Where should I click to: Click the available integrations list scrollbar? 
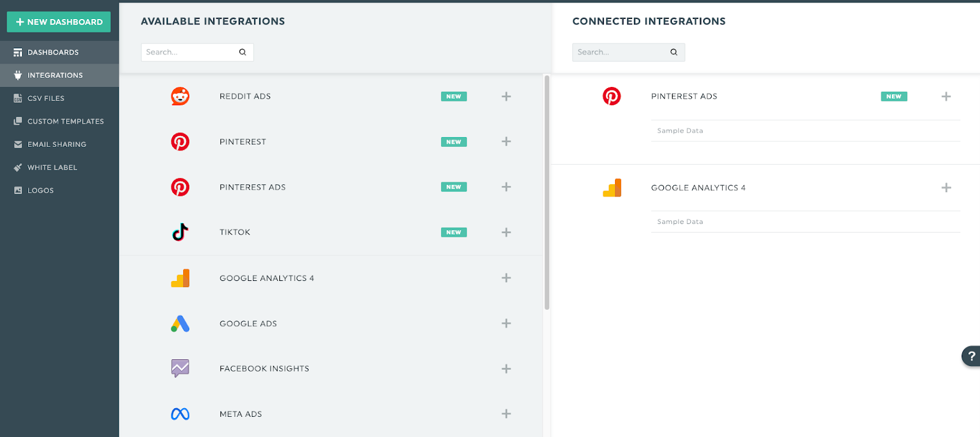tap(546, 193)
